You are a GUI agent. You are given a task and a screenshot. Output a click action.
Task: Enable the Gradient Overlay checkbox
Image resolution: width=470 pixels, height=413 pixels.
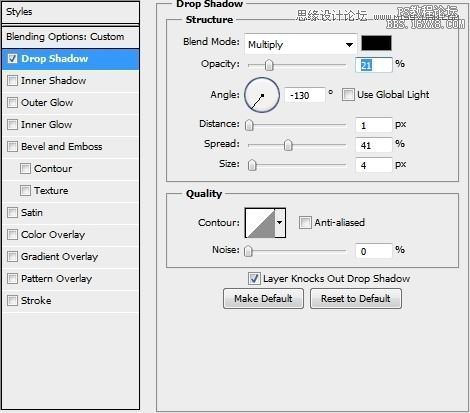12,257
